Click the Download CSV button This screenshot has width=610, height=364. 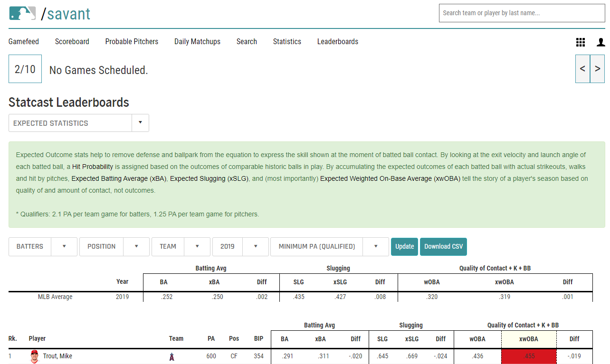(x=443, y=247)
